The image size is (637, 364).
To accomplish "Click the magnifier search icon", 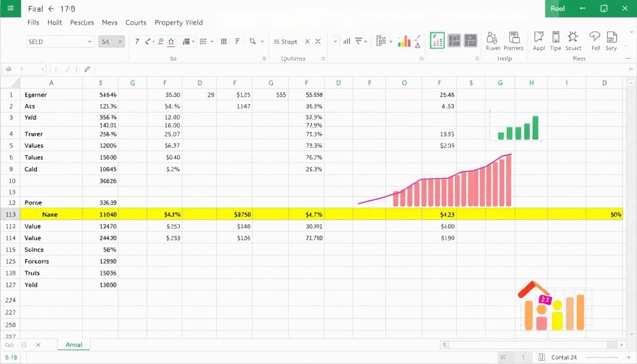I will pyautogui.click(x=253, y=42).
